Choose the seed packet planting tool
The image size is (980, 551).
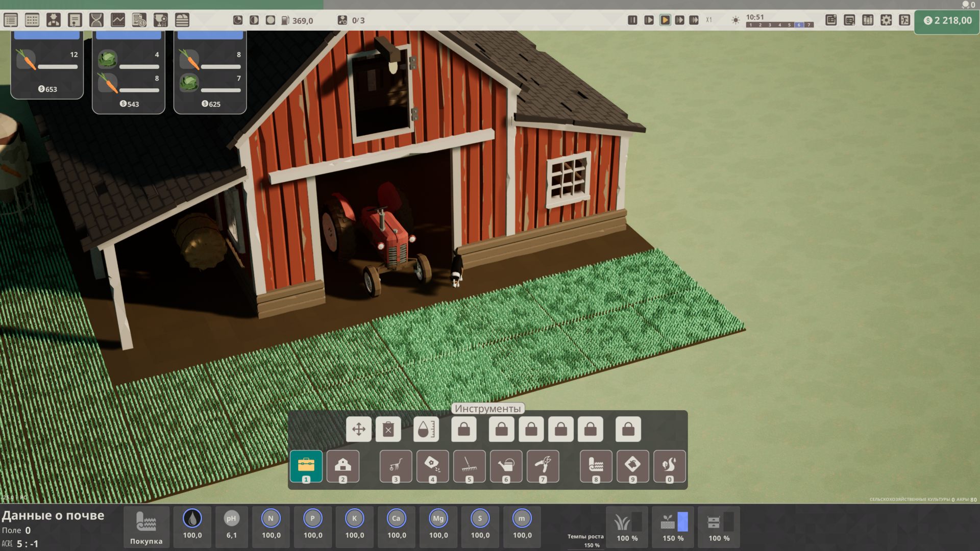tap(432, 465)
